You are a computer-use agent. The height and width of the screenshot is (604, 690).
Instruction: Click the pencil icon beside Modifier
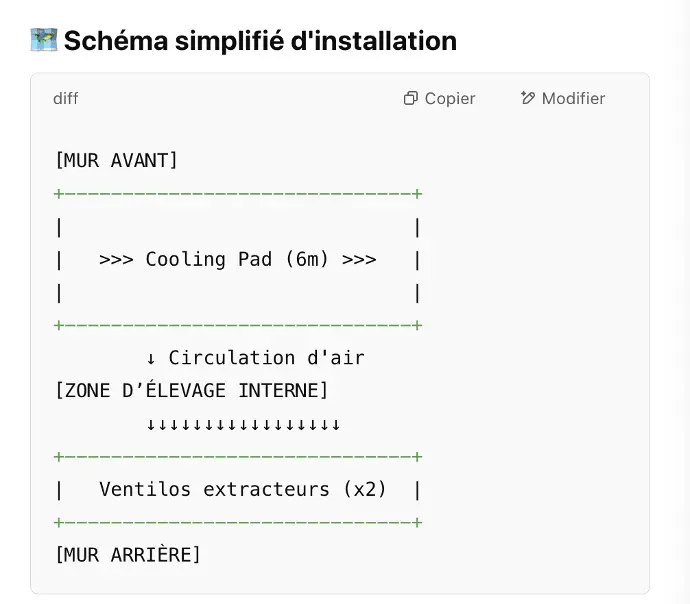tap(528, 98)
